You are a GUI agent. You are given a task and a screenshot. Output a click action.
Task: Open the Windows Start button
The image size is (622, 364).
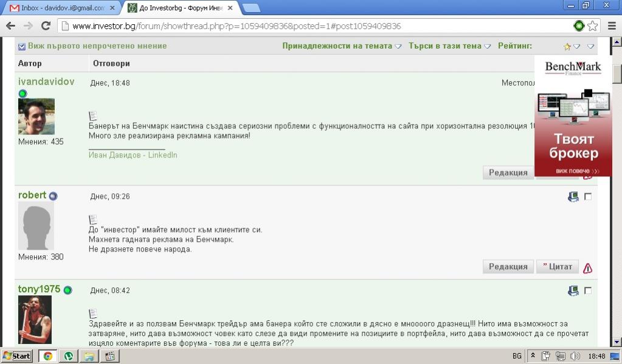tap(16, 356)
